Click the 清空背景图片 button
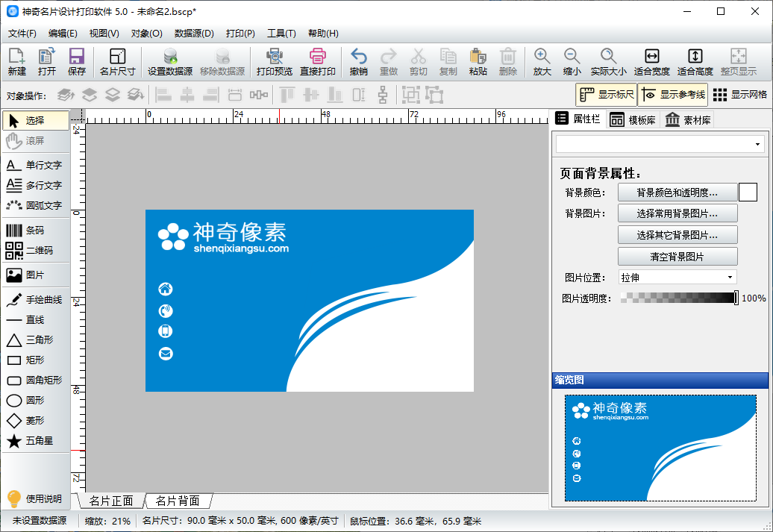This screenshot has width=773, height=532. tap(677, 257)
